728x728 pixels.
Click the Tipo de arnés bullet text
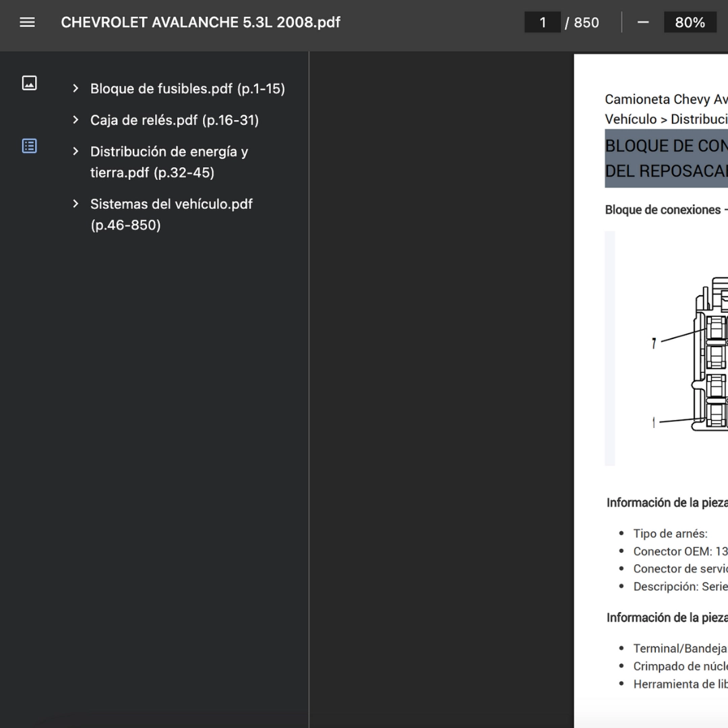(670, 533)
